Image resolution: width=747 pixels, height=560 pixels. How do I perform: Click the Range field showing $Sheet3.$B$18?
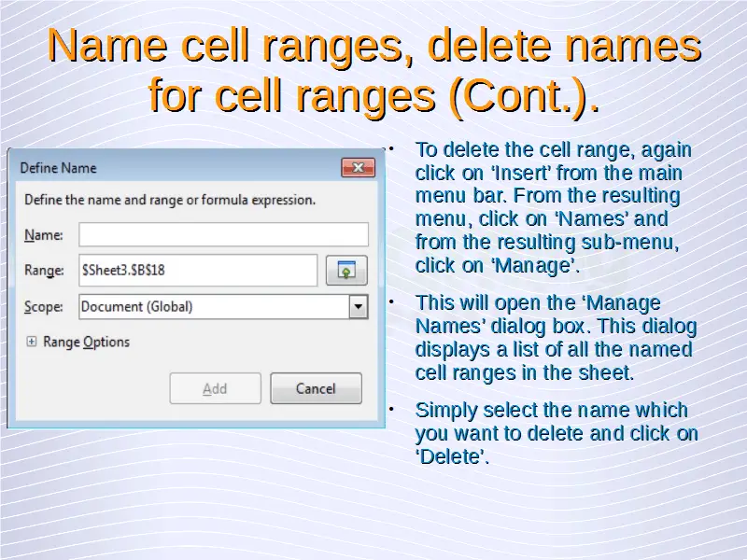click(197, 271)
